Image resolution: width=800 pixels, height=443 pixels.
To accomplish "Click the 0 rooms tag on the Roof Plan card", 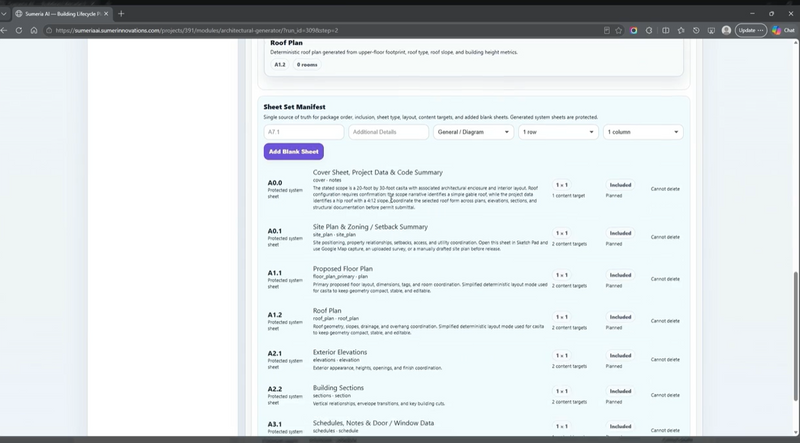I will click(x=307, y=65).
